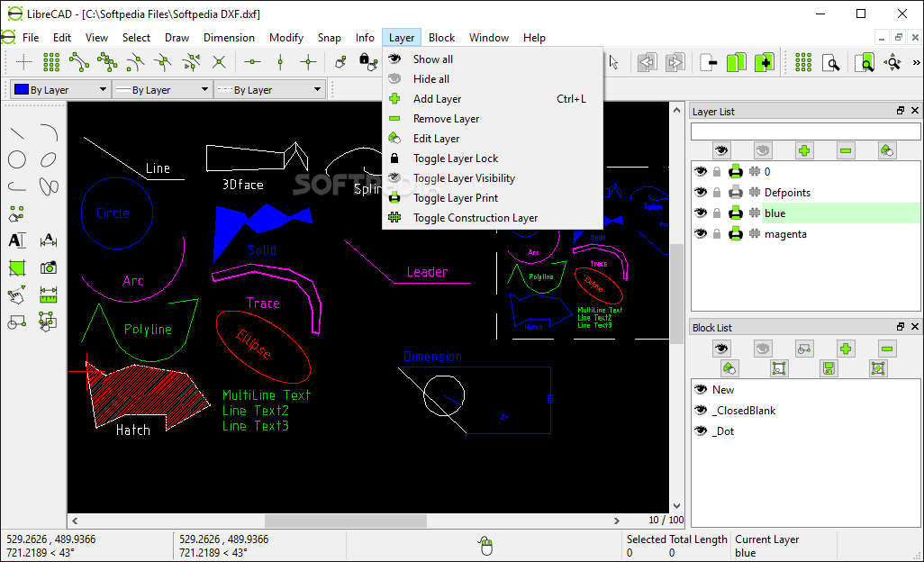Enable Snap Intersection

coord(219,62)
